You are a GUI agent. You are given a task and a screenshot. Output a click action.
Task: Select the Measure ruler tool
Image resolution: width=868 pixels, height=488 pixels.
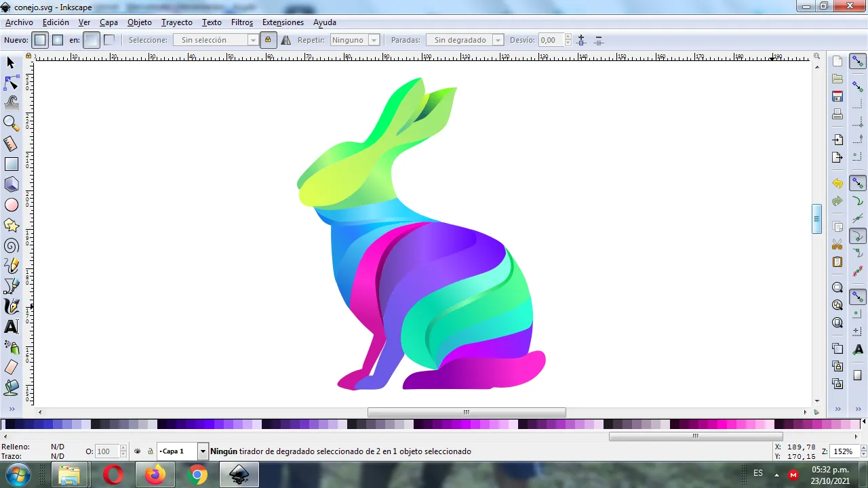(x=11, y=144)
